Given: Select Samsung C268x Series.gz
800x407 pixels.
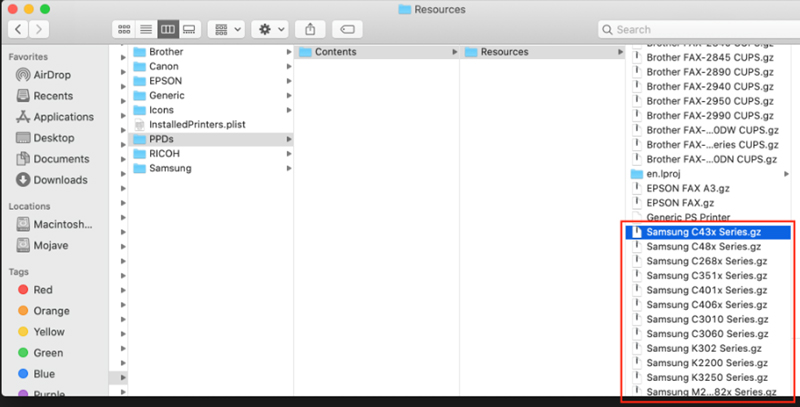Looking at the screenshot, I should (x=709, y=261).
